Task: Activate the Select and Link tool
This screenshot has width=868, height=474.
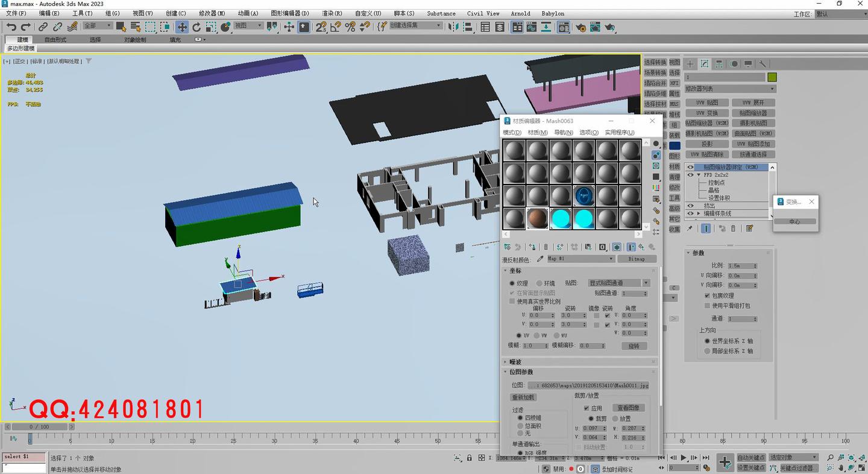Action: 43,27
